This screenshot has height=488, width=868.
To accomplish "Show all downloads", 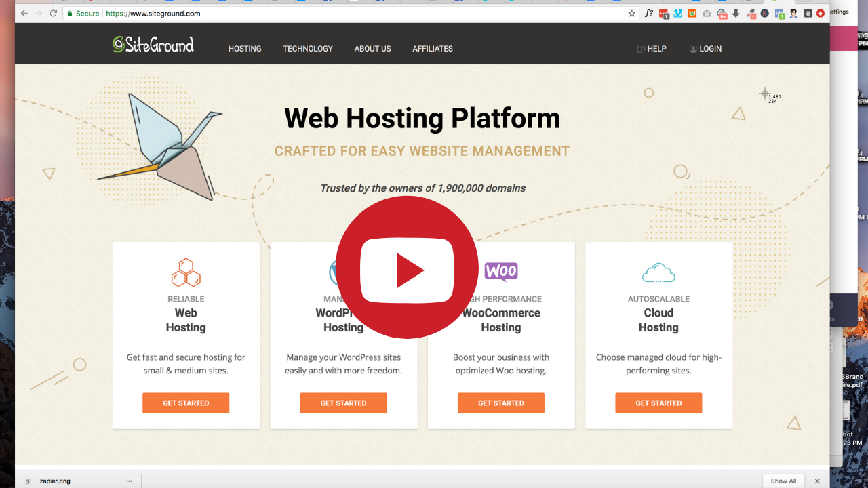I will click(783, 481).
